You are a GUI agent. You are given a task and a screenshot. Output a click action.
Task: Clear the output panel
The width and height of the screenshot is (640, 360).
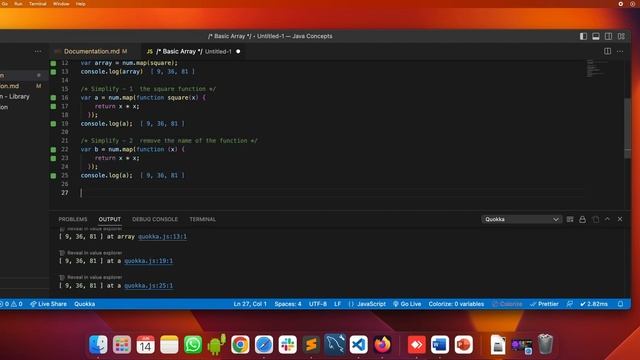pyautogui.click(x=570, y=219)
